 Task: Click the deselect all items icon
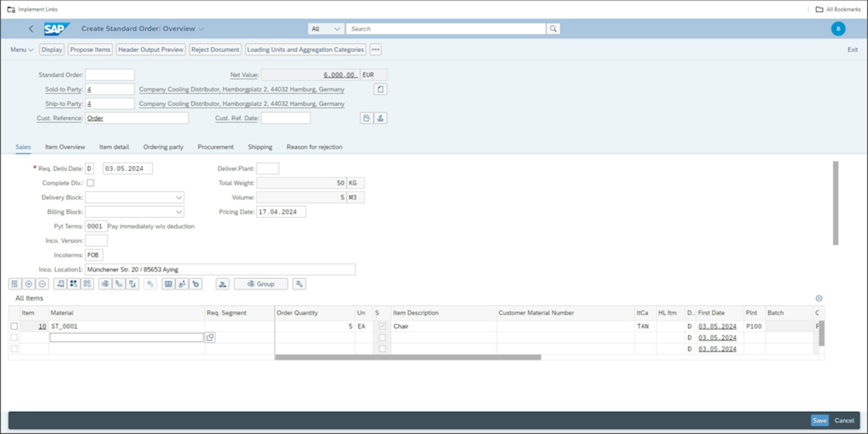(x=87, y=284)
